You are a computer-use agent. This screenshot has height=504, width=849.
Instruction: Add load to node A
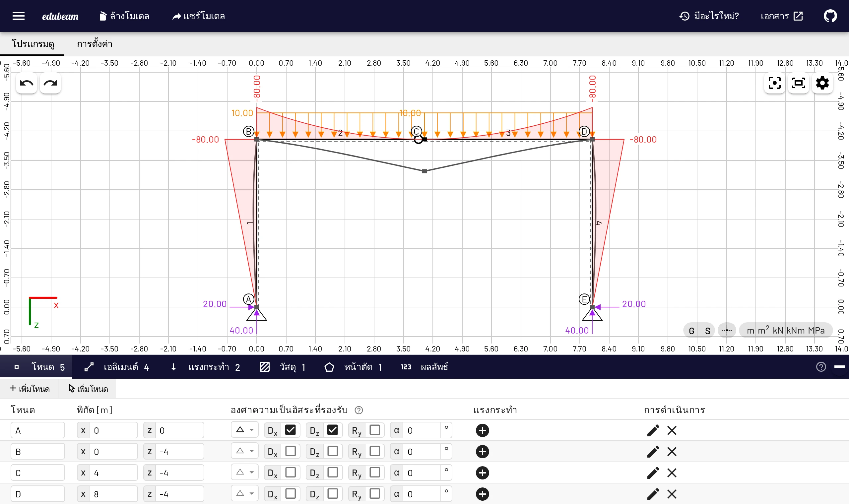tap(482, 431)
